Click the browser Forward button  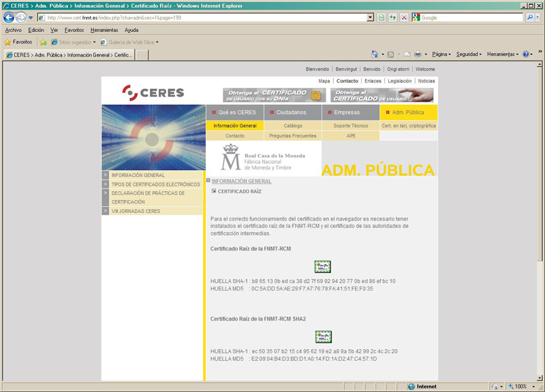click(21, 18)
